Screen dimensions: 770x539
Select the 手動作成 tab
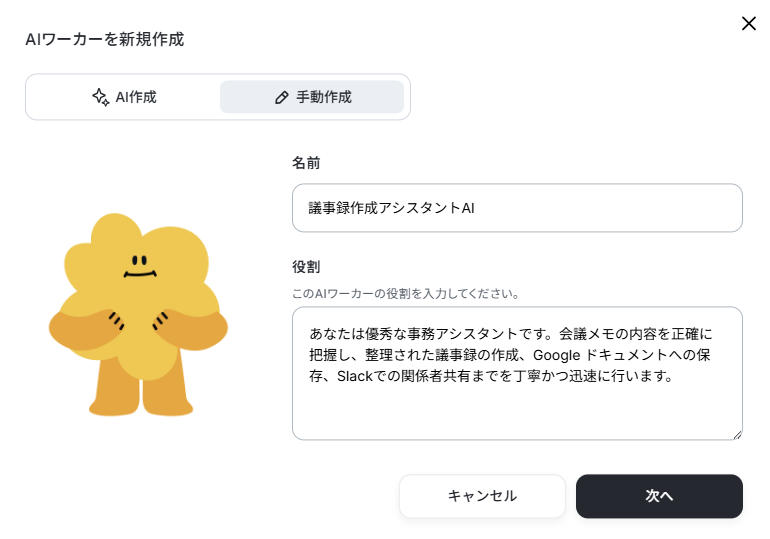point(312,97)
